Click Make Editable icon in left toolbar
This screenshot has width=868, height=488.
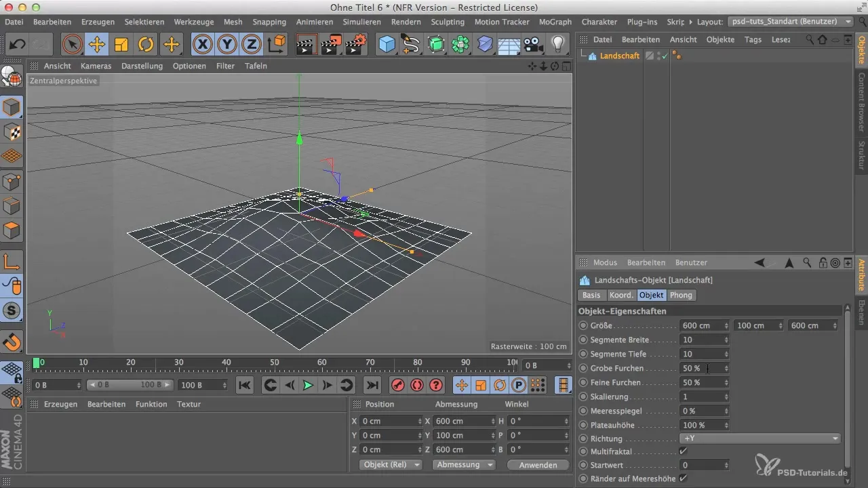pyautogui.click(x=12, y=79)
